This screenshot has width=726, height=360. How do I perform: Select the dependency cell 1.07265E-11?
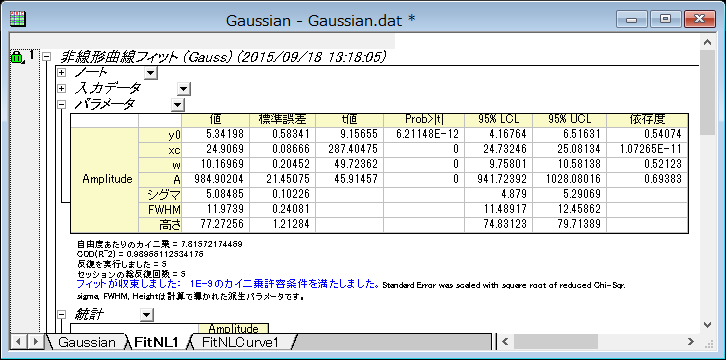click(x=647, y=149)
